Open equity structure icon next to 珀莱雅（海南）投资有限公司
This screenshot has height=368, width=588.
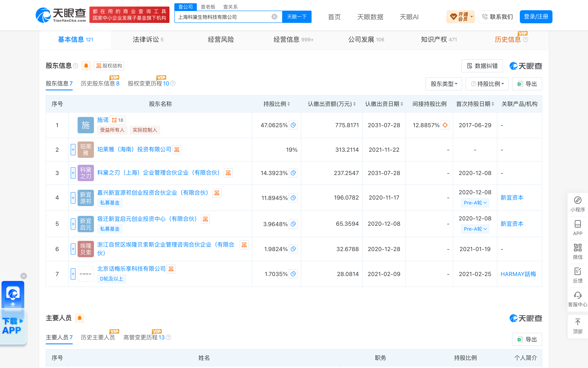click(x=177, y=150)
